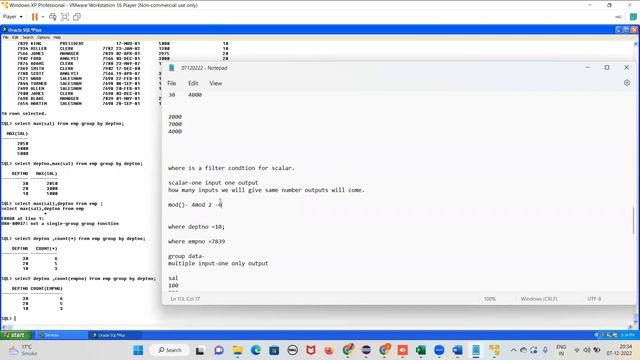Click the Notepad file icon in title bar

pyautogui.click(x=172, y=68)
